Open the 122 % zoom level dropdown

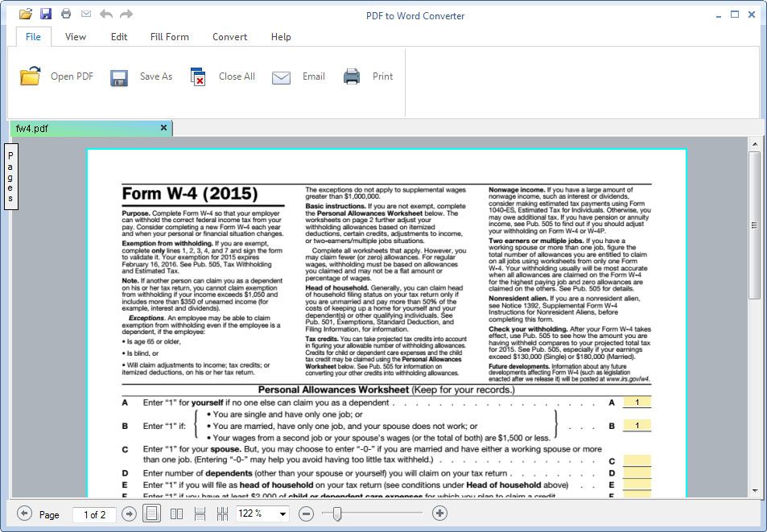click(282, 514)
